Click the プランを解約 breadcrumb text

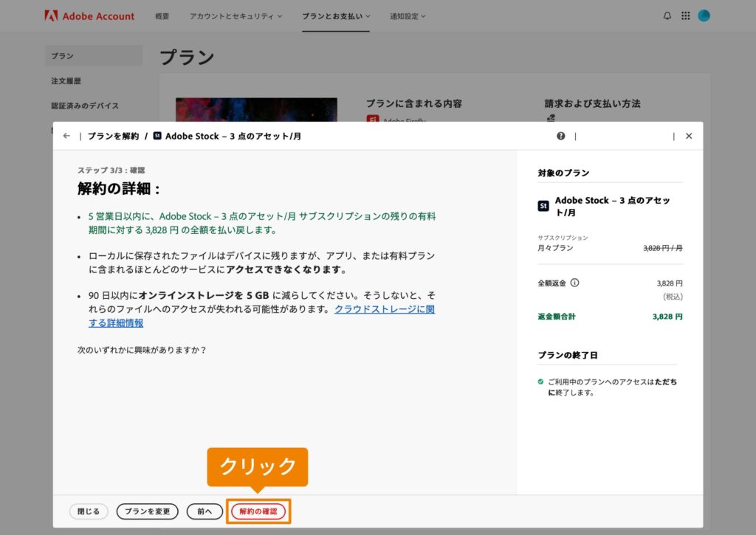113,136
